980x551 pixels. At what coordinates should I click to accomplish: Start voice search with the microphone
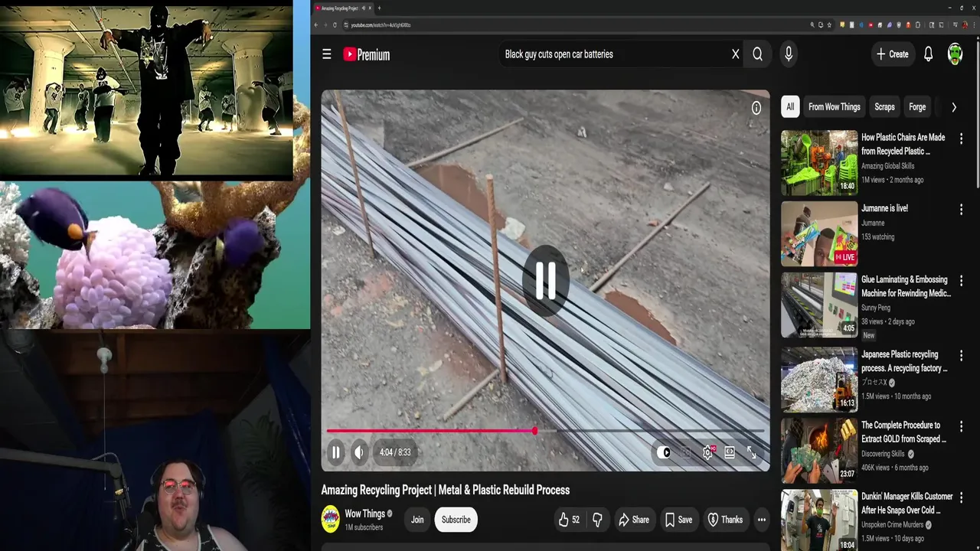[789, 54]
